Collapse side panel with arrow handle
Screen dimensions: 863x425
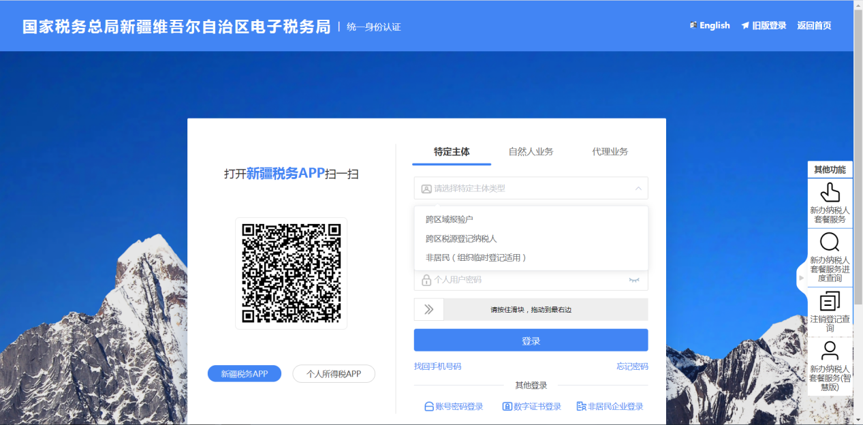pyautogui.click(x=802, y=278)
